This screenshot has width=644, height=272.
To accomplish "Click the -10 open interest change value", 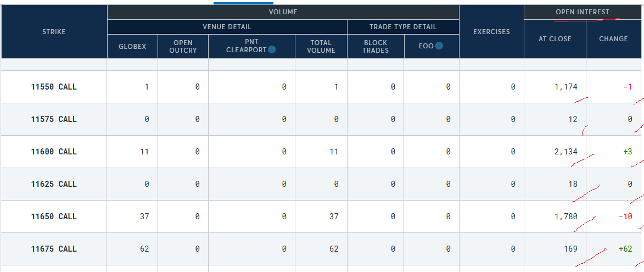I will [x=625, y=217].
